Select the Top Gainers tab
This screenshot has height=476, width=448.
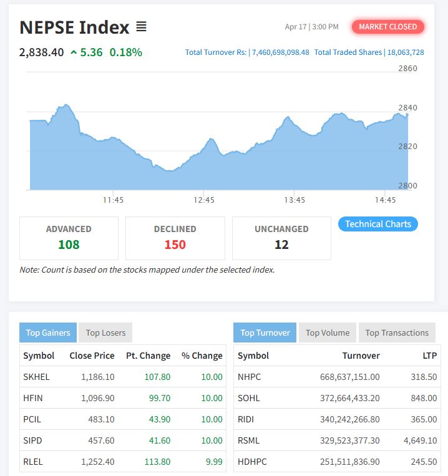(48, 333)
